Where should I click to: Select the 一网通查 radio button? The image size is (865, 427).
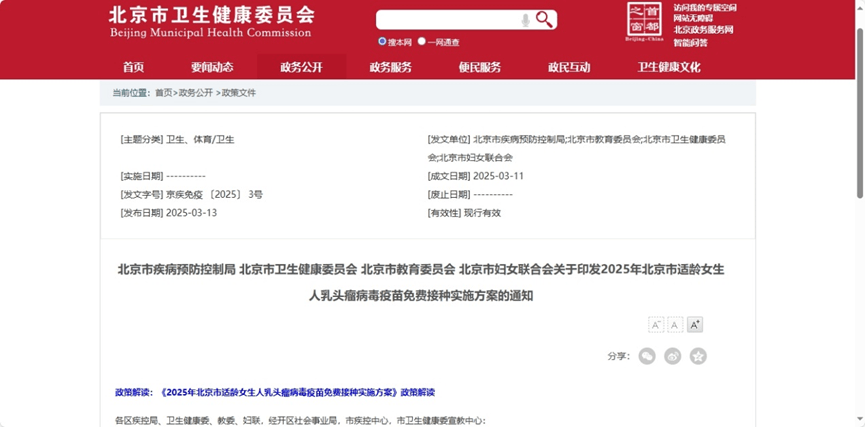click(x=421, y=42)
